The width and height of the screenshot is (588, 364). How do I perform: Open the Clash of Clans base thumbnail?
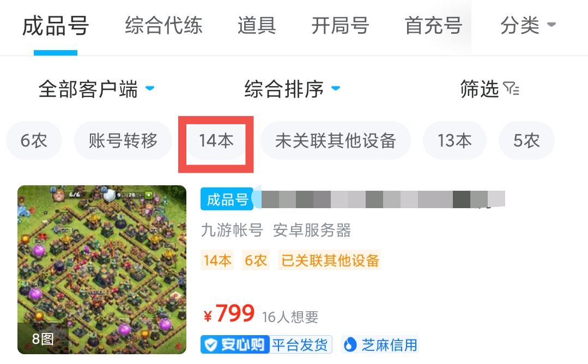pyautogui.click(x=102, y=270)
